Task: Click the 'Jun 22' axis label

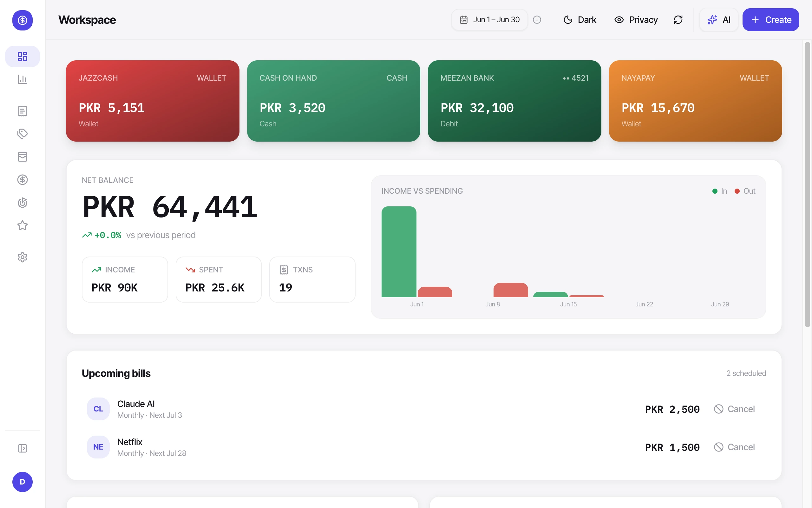Action: point(644,304)
